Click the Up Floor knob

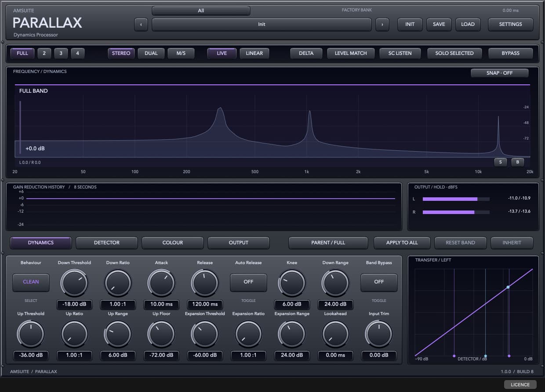coord(161,334)
